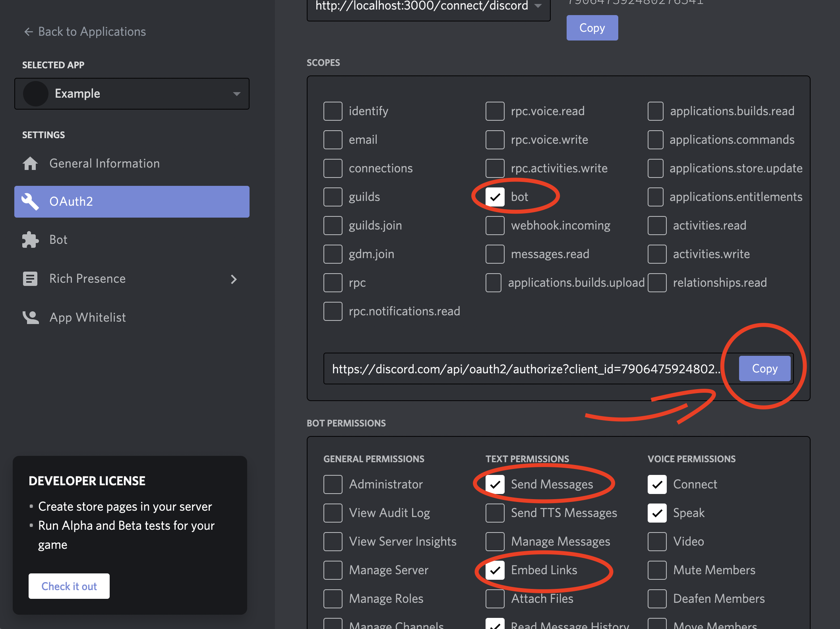This screenshot has width=840, height=629.
Task: Tick the Administrator permission checkbox
Action: pos(333,484)
